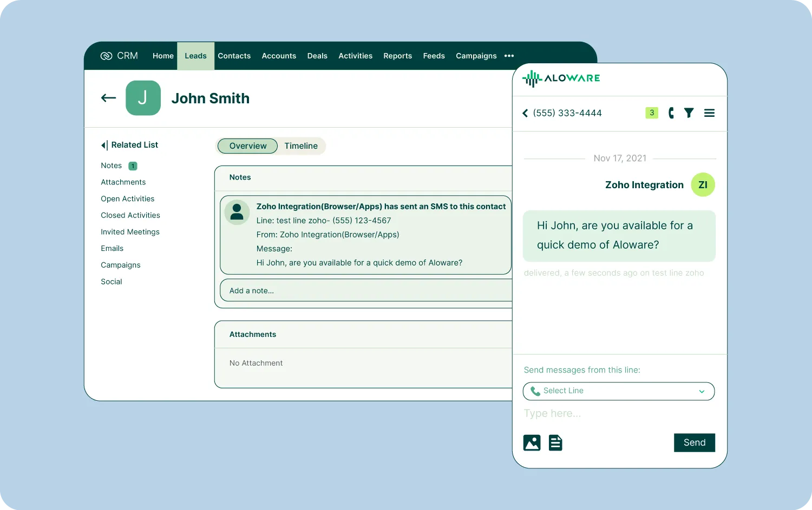Screen dimensions: 812x510
Task: Click the Related List heading
Action: [134, 145]
